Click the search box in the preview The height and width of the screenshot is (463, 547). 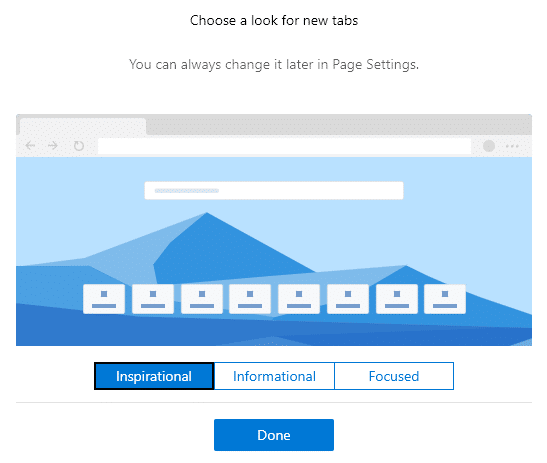274,191
